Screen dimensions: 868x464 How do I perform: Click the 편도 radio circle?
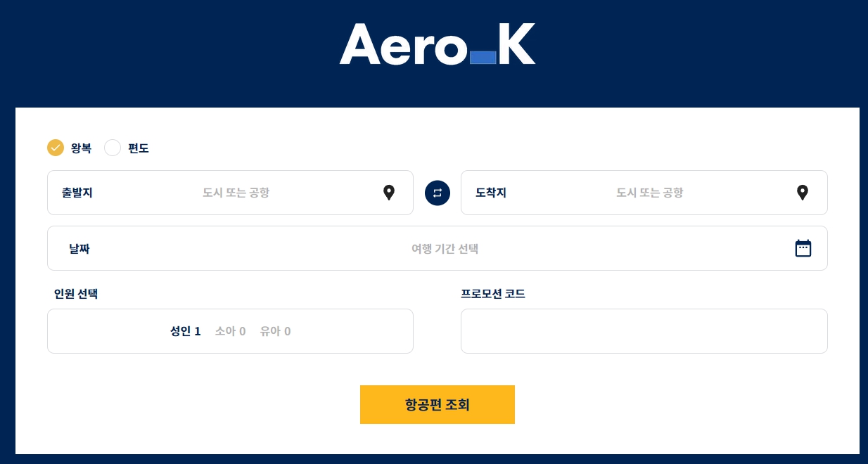[113, 148]
